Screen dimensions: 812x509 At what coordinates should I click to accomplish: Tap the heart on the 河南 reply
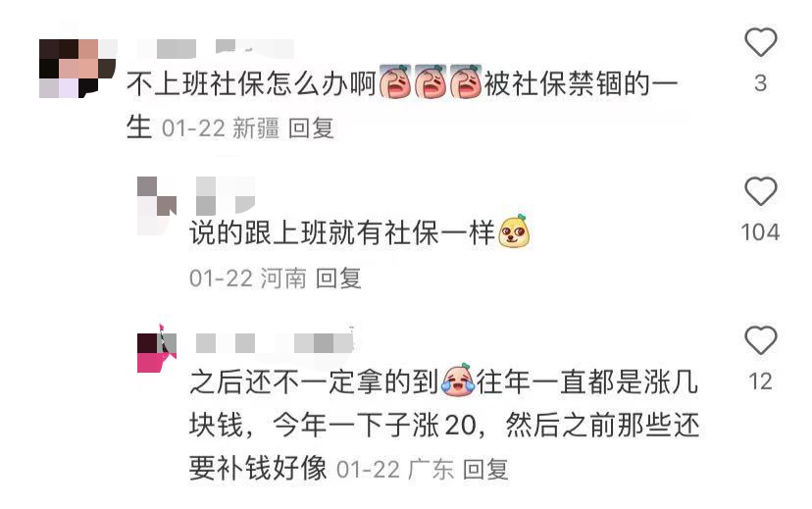[x=760, y=191]
